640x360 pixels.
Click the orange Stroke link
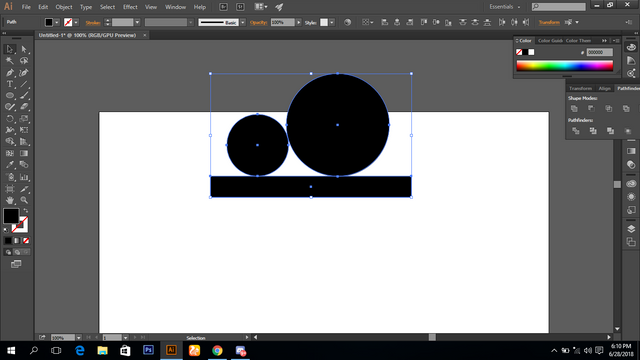93,23
